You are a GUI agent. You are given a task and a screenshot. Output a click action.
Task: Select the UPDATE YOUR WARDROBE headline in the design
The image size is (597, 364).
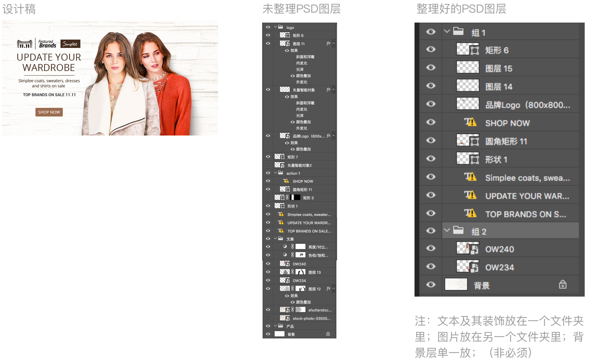coord(49,62)
